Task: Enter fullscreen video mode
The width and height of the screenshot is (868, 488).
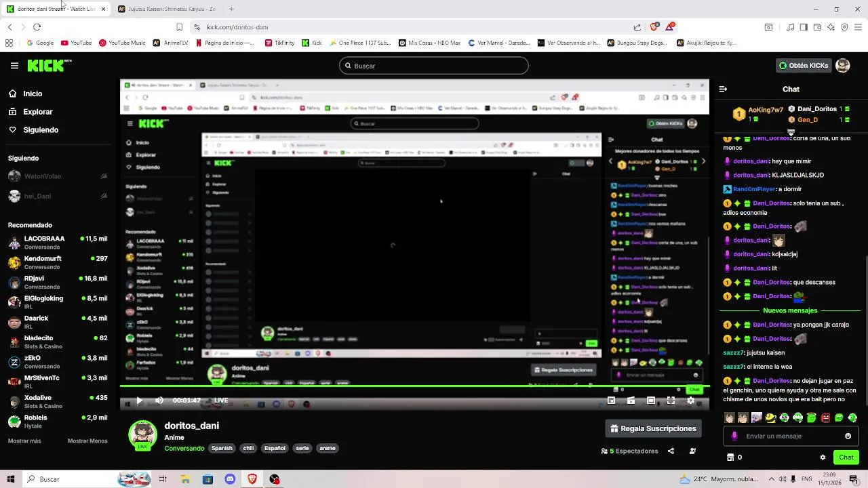Action: pyautogui.click(x=671, y=401)
